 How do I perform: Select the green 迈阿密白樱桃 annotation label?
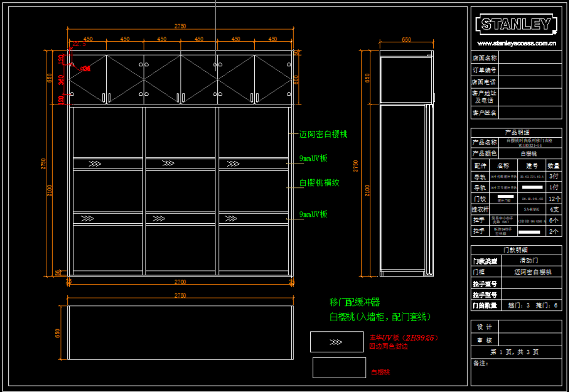coord(323,134)
